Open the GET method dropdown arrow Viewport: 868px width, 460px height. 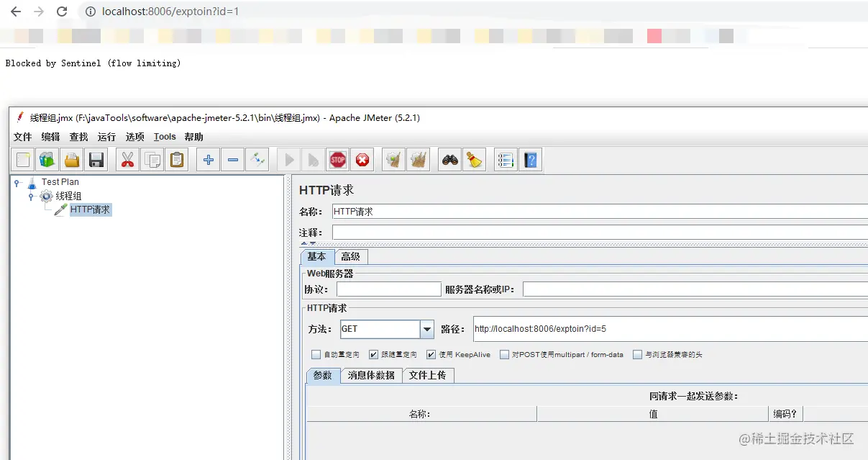click(x=427, y=329)
